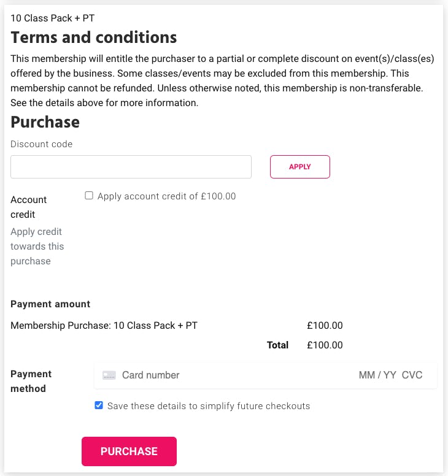
Task: Click the CVC security code field
Action: 412,375
